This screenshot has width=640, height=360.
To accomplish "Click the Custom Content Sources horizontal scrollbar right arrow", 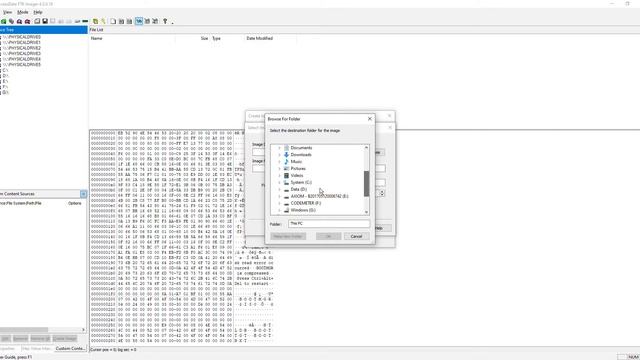I will click(84, 329).
